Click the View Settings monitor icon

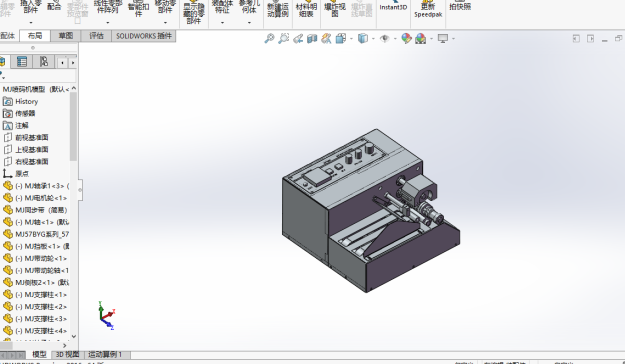(x=443, y=39)
